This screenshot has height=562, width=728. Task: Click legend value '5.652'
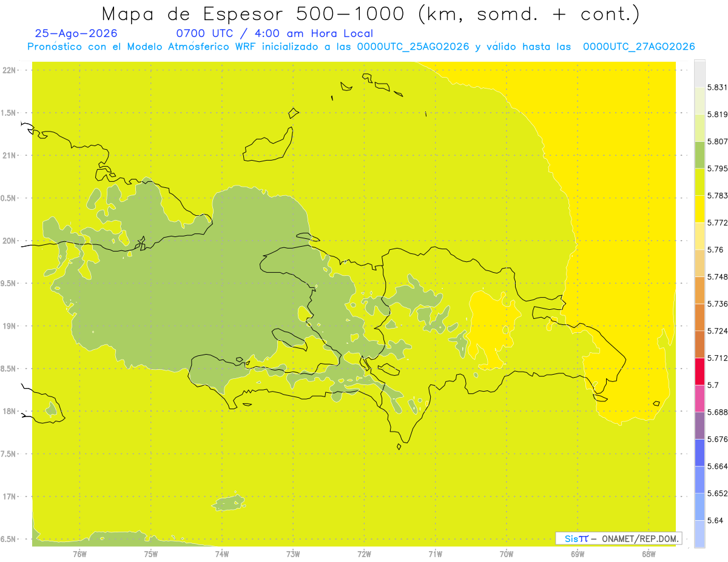point(717,493)
